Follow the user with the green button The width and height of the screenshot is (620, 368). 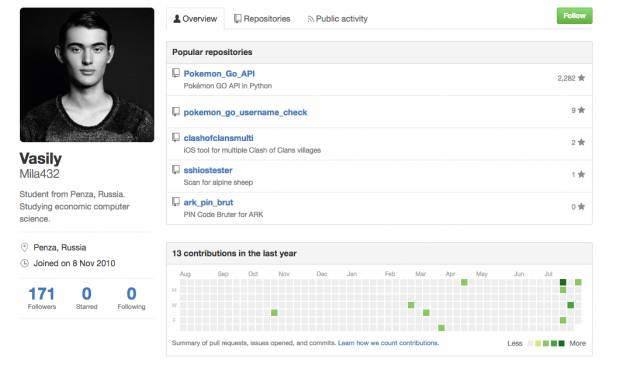point(575,16)
